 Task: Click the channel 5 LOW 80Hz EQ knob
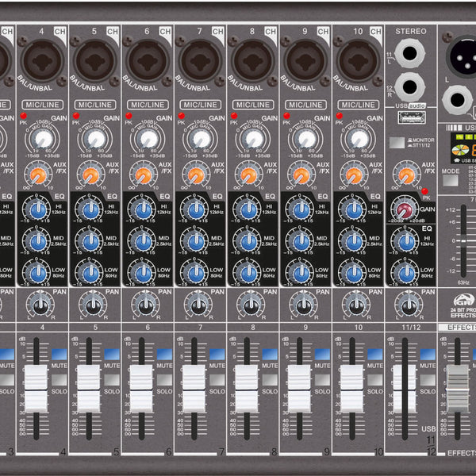click(x=90, y=274)
